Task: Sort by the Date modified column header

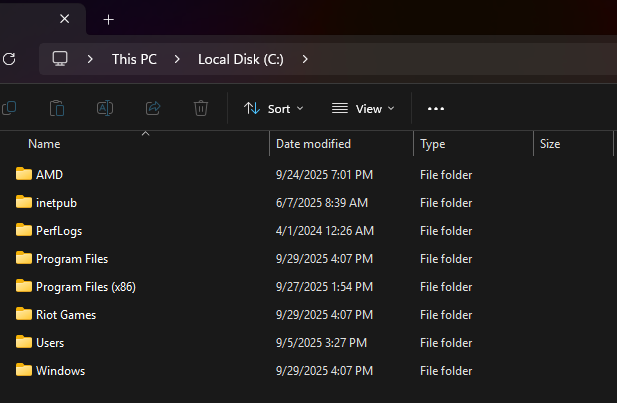Action: [313, 144]
